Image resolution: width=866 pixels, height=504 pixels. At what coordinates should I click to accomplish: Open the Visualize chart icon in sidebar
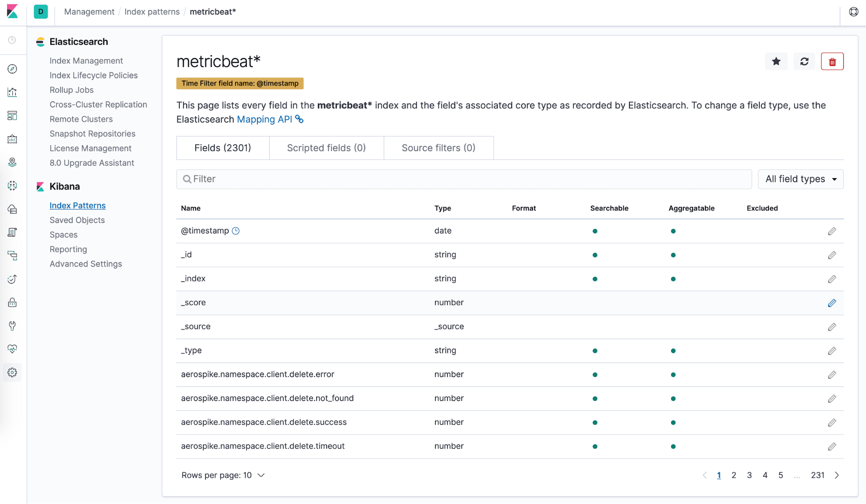click(x=13, y=92)
